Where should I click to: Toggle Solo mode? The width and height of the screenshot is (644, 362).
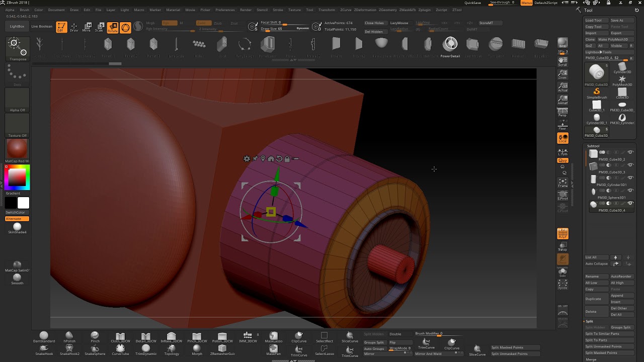[x=562, y=272]
